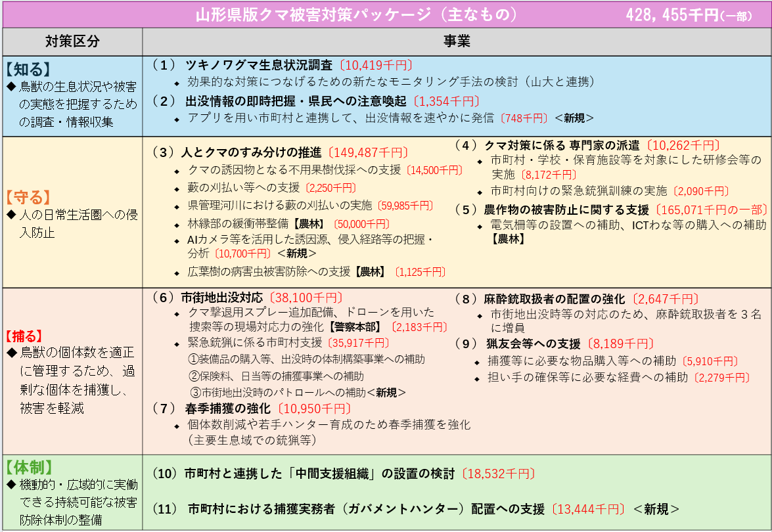The width and height of the screenshot is (772, 532).
Task: Select item (5) 農作物の被害防止に関する支援
Action: coord(551,210)
